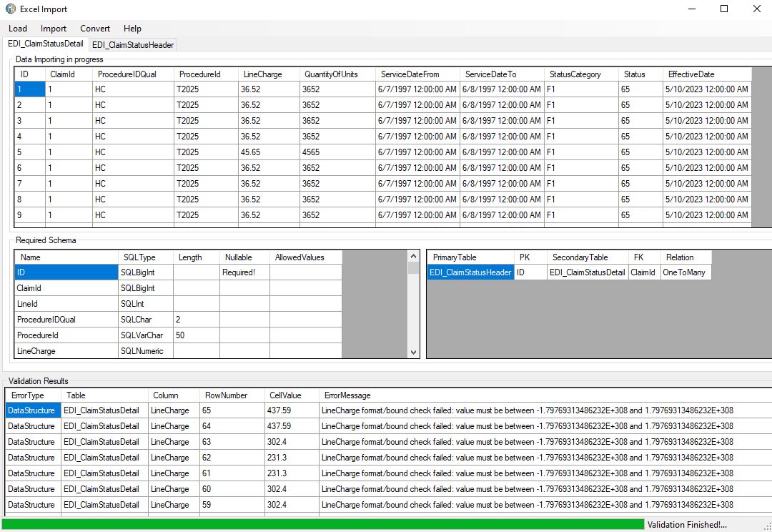The width and height of the screenshot is (772, 532).
Task: Click the LineCharge column cell for row 60
Action: [x=174, y=489]
